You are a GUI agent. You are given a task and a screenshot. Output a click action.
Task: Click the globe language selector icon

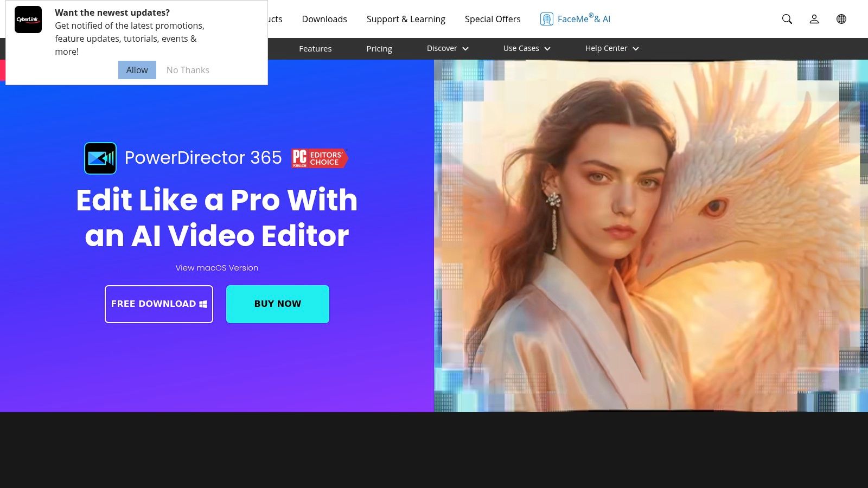(x=841, y=19)
